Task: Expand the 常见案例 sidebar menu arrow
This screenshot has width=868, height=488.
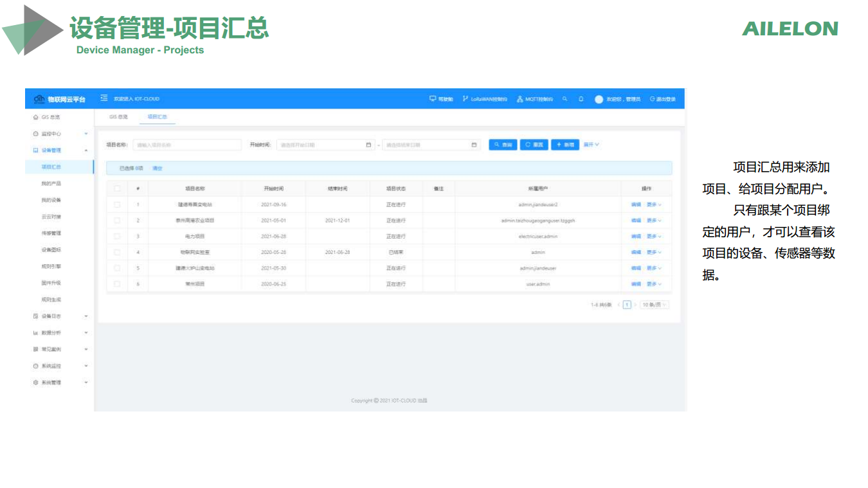Action: (x=86, y=350)
